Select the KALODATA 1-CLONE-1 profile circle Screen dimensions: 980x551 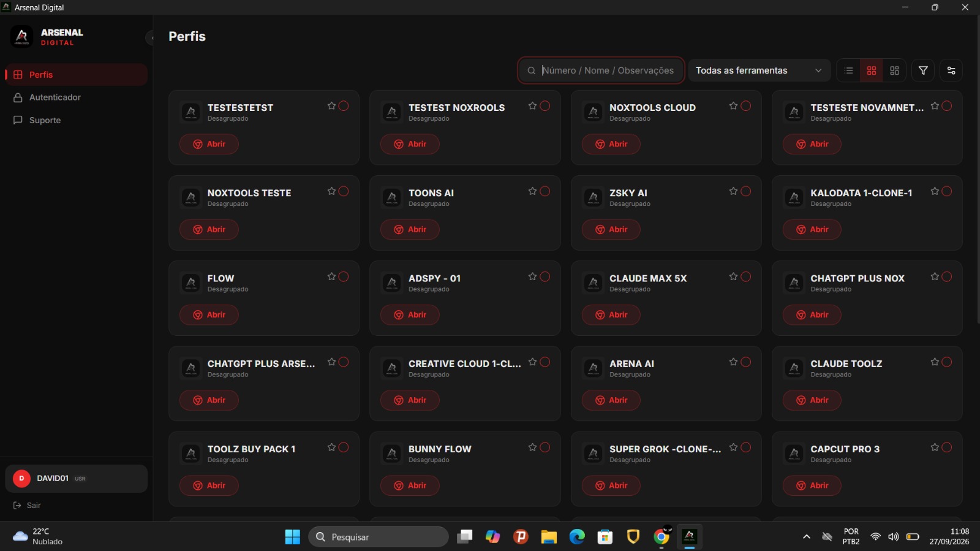[947, 191]
